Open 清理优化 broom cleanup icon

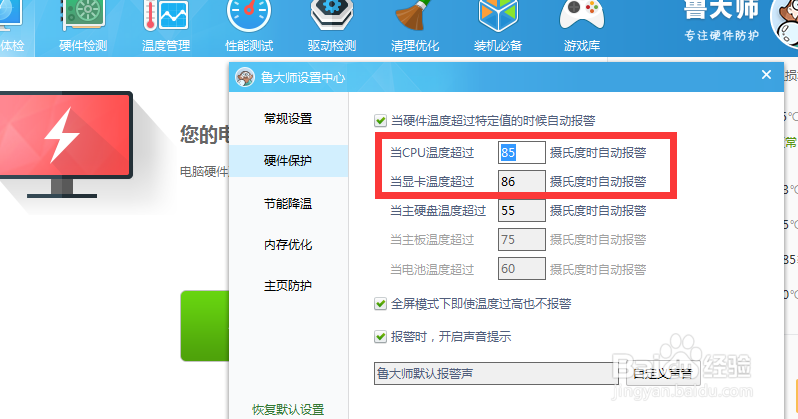point(415,16)
